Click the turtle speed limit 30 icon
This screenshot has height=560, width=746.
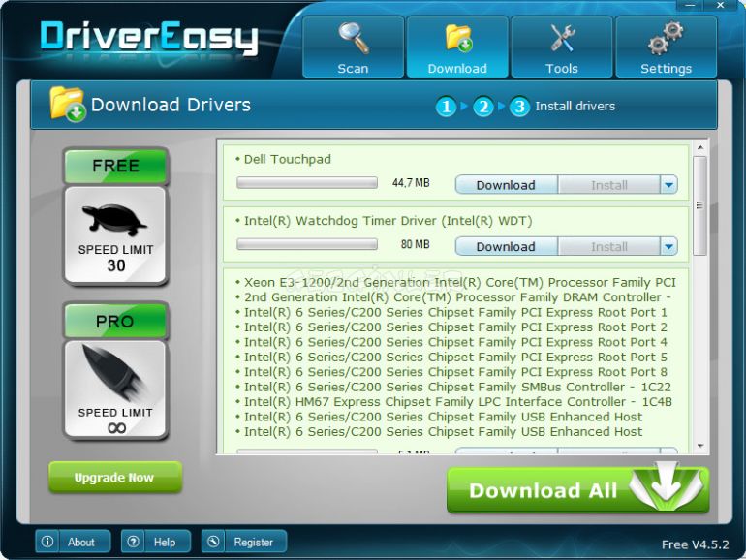115,235
